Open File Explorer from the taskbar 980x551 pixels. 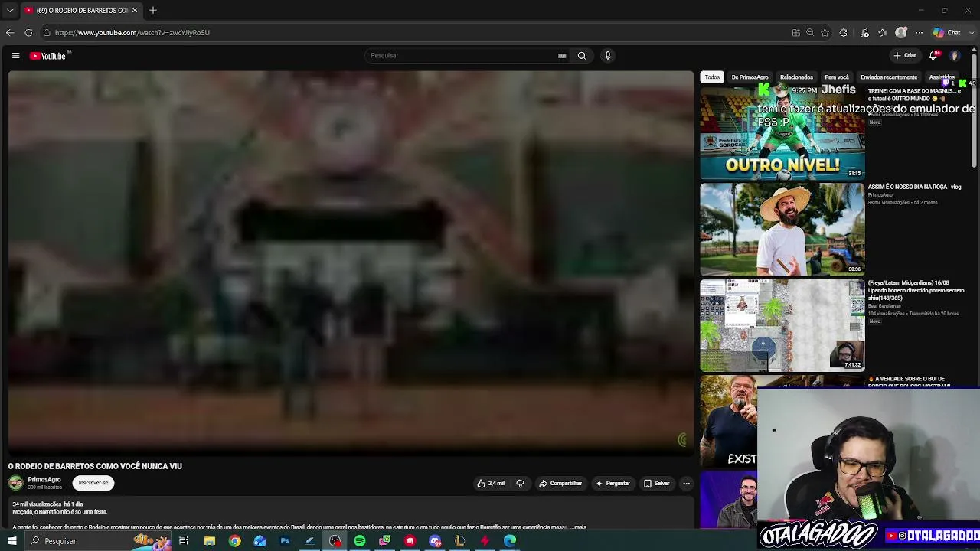click(210, 541)
